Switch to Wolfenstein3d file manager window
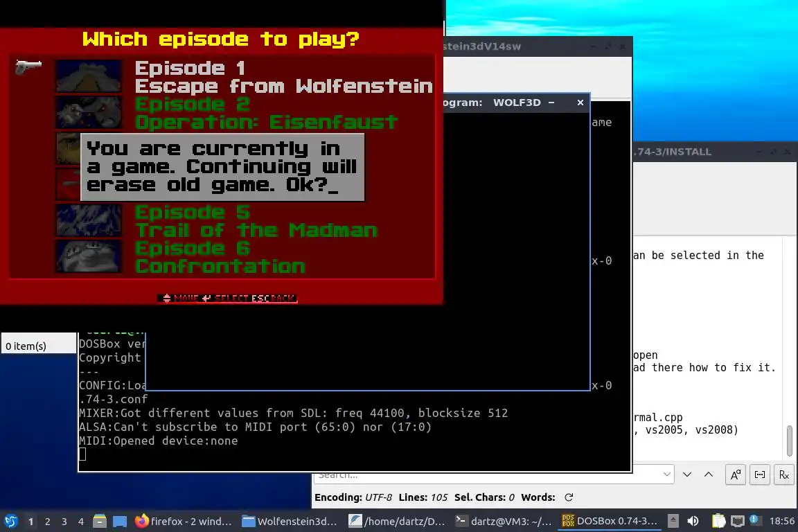 (x=289, y=521)
